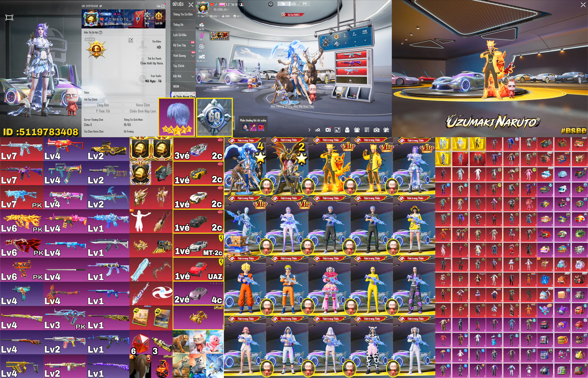The height and width of the screenshot is (378, 588).
Task: Select the car thumbnail labeled MT-2c
Action: click(x=198, y=245)
